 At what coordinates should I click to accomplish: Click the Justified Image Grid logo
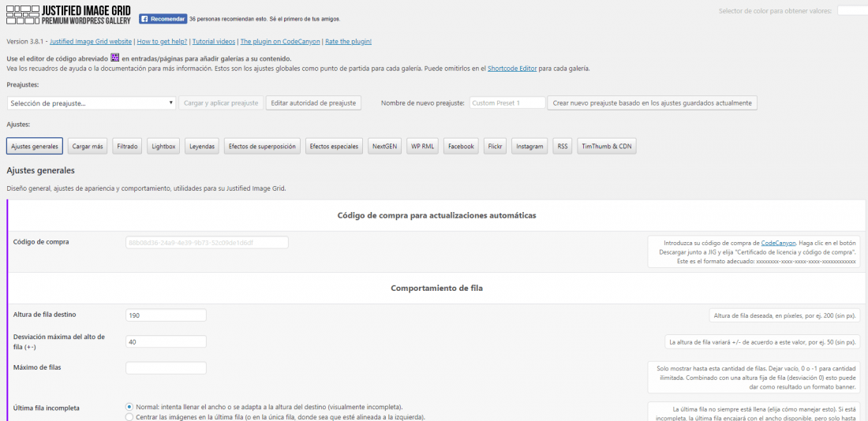69,14
